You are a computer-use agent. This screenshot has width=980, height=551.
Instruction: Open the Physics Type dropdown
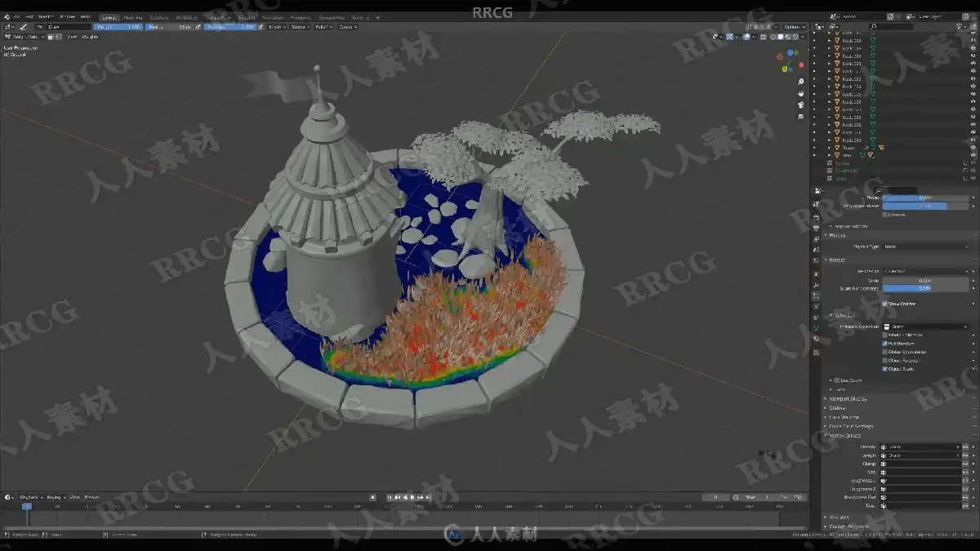point(926,247)
